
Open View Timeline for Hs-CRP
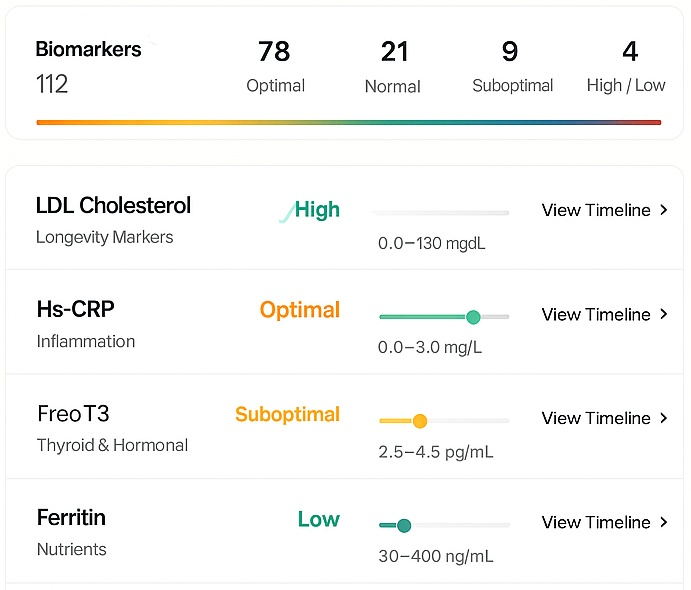pyautogui.click(x=596, y=314)
